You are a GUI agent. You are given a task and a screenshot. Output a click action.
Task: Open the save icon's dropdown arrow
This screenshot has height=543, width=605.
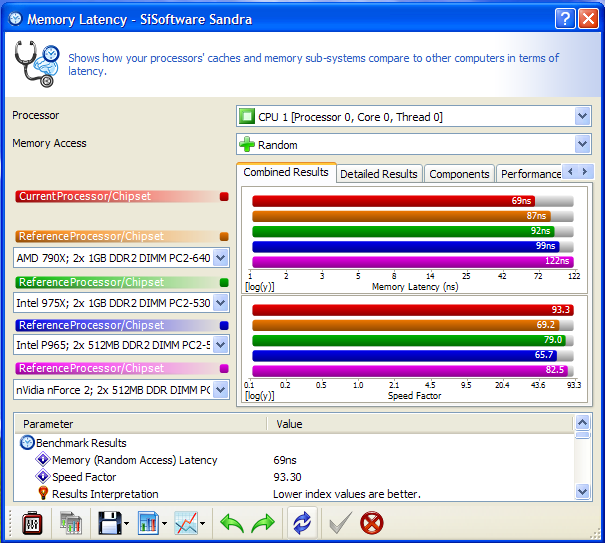click(126, 524)
